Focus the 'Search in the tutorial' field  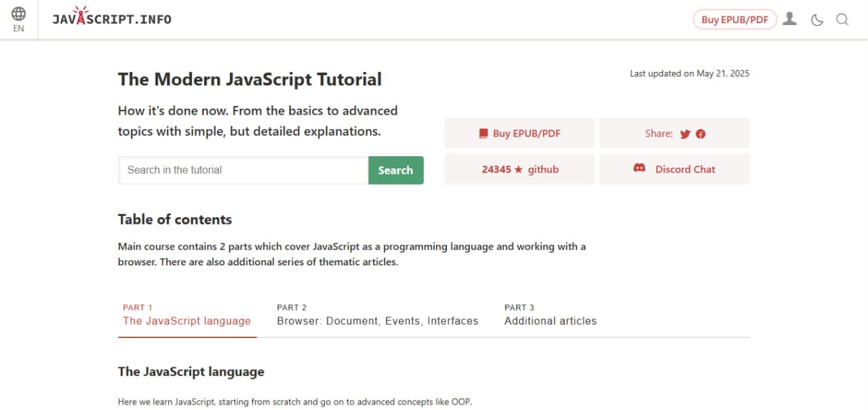(x=243, y=170)
